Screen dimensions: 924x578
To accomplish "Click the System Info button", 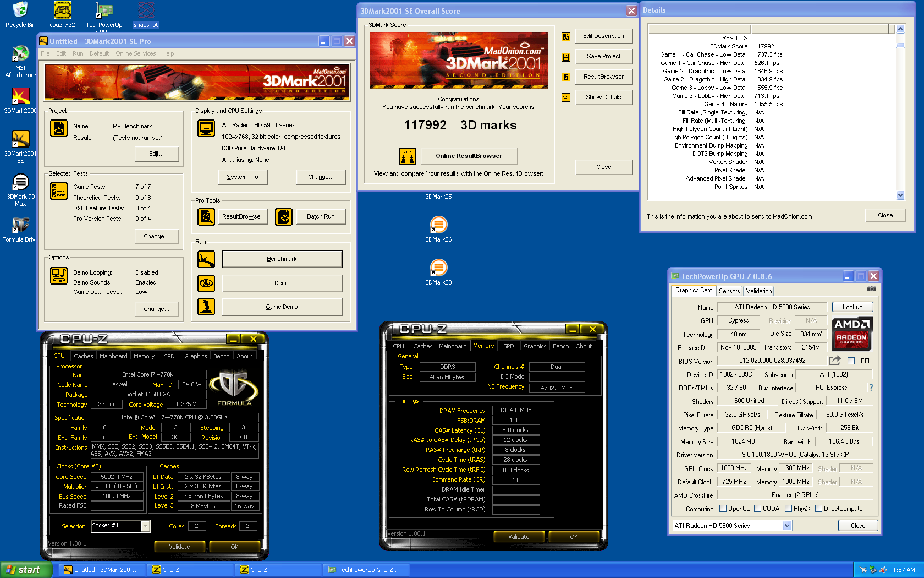I will point(243,177).
